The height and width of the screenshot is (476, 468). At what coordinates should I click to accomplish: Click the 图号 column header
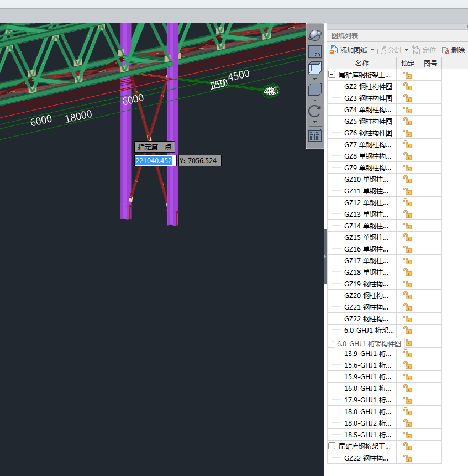click(430, 63)
